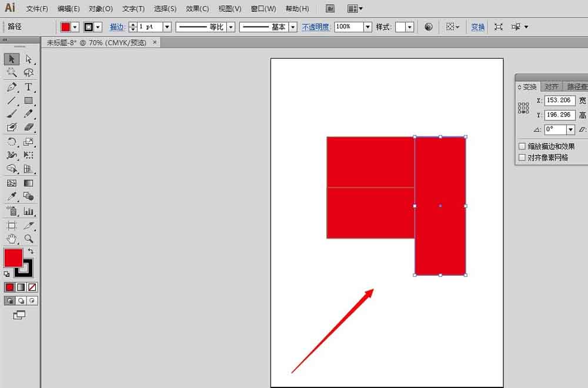The image size is (588, 388).
Task: Pick the Width tool
Action: point(12,155)
